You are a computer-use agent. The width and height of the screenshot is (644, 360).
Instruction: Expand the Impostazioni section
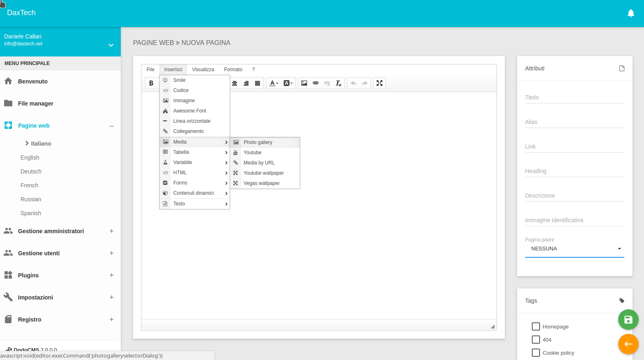pyautogui.click(x=111, y=297)
